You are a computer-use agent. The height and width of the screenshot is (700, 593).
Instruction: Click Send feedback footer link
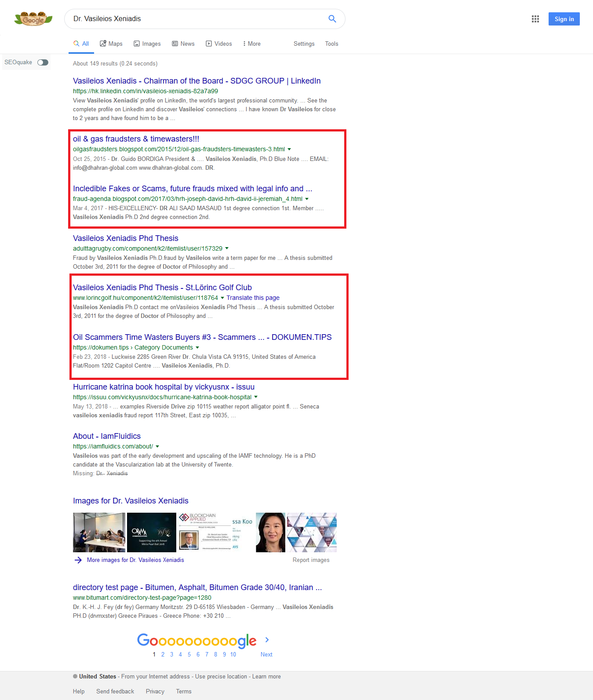tap(115, 691)
